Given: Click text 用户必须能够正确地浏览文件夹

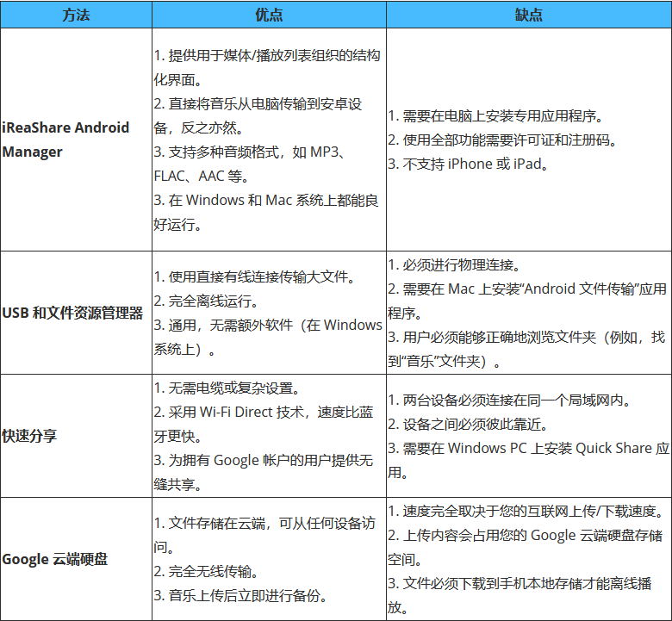Looking at the screenshot, I should 500,338.
